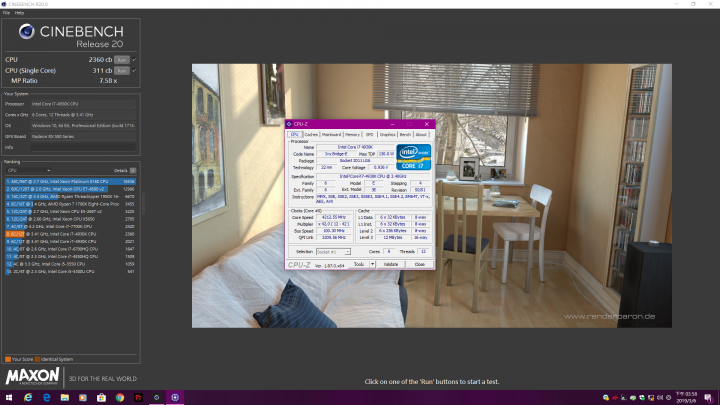Toggle the checkmark beside the CPU (Single Core) test
Screen dimensions: 720x405
click(134, 71)
